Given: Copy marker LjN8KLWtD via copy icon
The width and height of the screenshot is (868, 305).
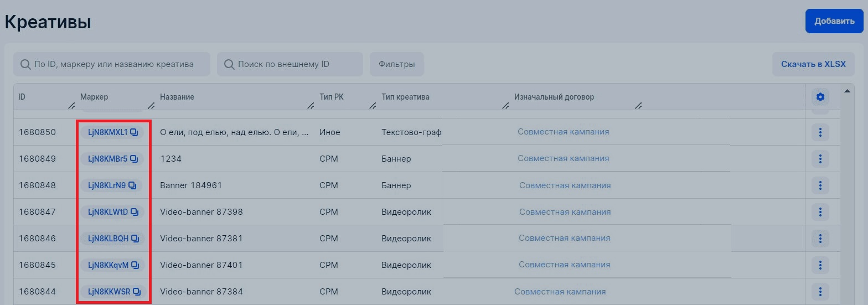Looking at the screenshot, I should 134,212.
